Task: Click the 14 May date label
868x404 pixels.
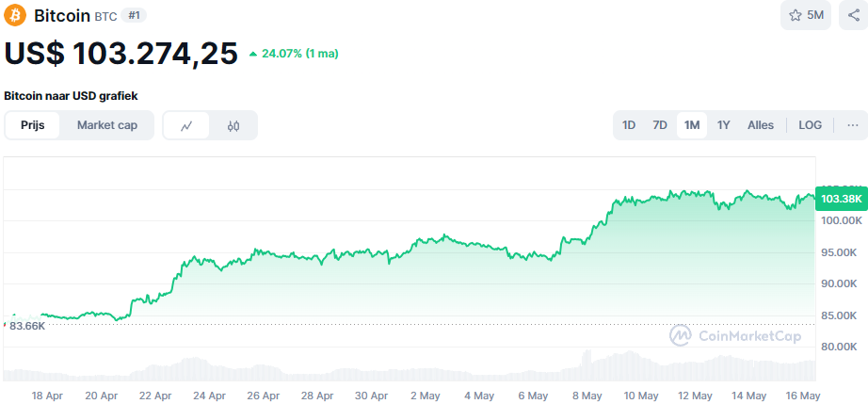Action: point(749,396)
